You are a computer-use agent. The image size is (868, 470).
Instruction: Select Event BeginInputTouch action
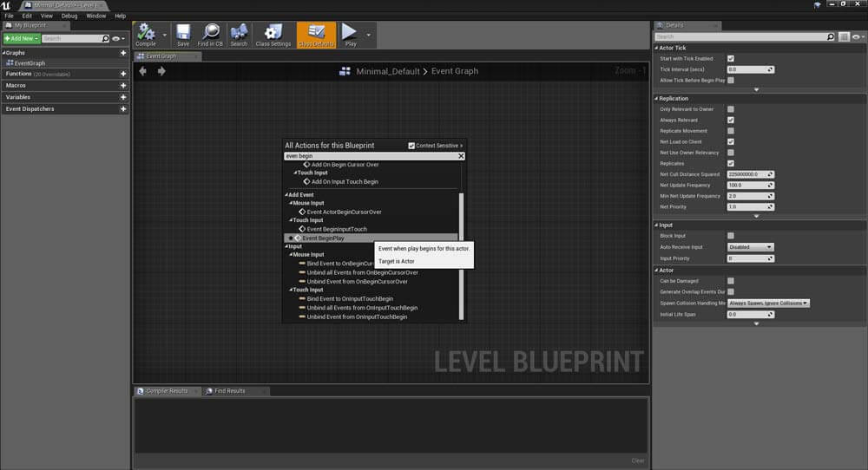point(337,229)
